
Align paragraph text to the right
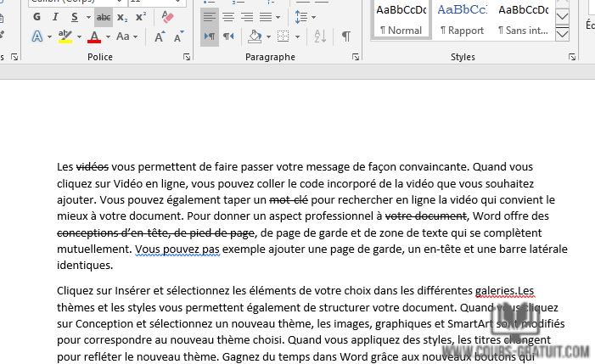pos(247,17)
